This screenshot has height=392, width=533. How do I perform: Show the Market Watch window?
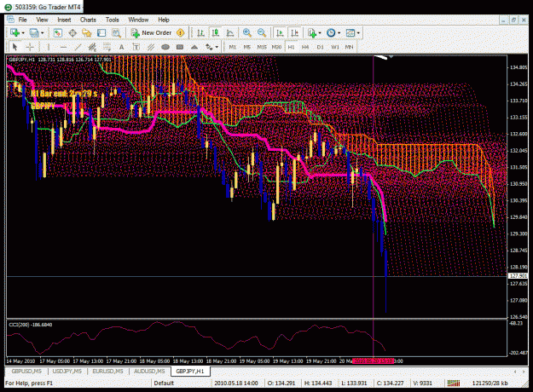(x=57, y=33)
